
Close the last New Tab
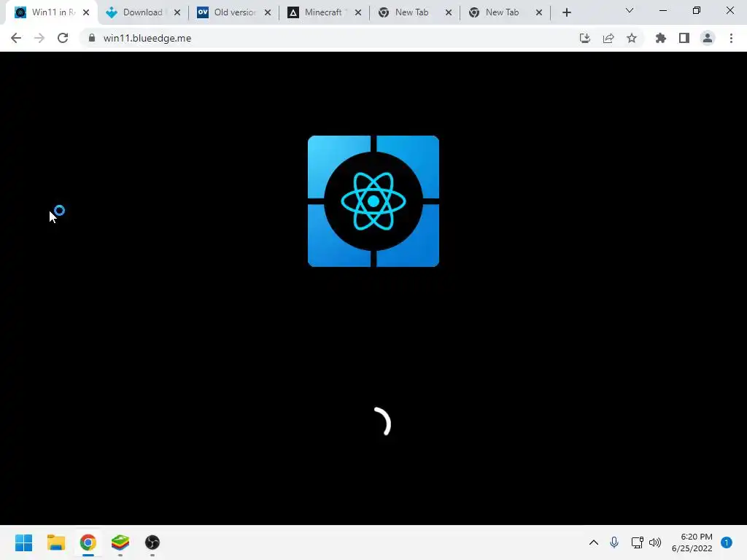coord(539,12)
